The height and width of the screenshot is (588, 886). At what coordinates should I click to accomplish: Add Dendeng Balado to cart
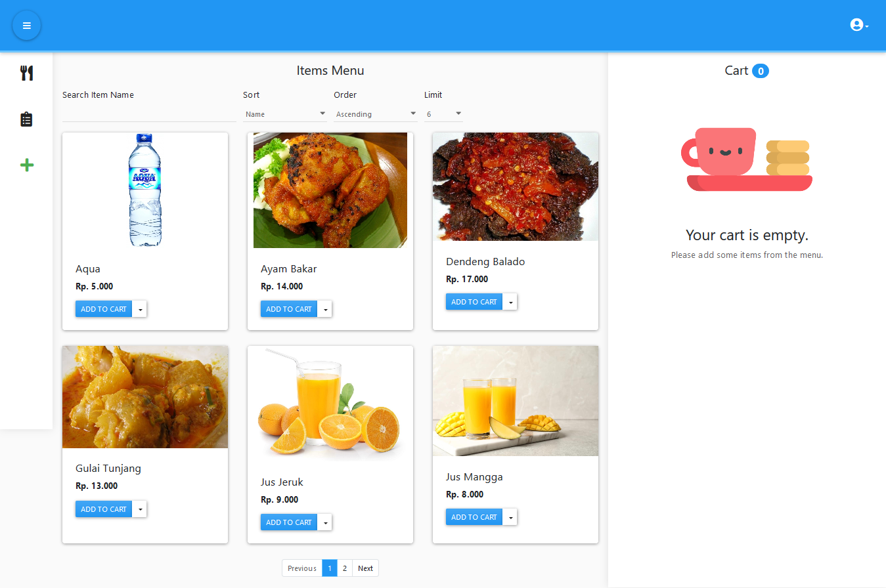click(x=474, y=302)
